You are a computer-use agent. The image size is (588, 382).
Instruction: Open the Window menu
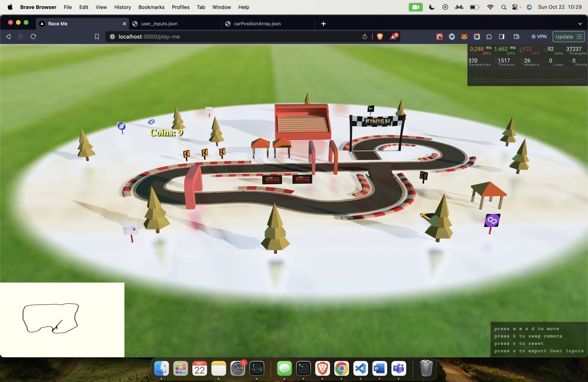(221, 7)
